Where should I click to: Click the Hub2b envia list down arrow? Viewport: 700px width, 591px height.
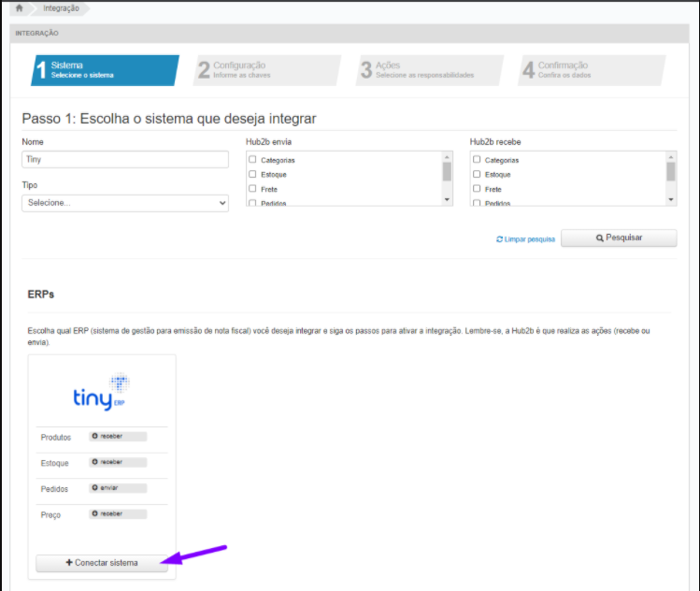tap(447, 200)
